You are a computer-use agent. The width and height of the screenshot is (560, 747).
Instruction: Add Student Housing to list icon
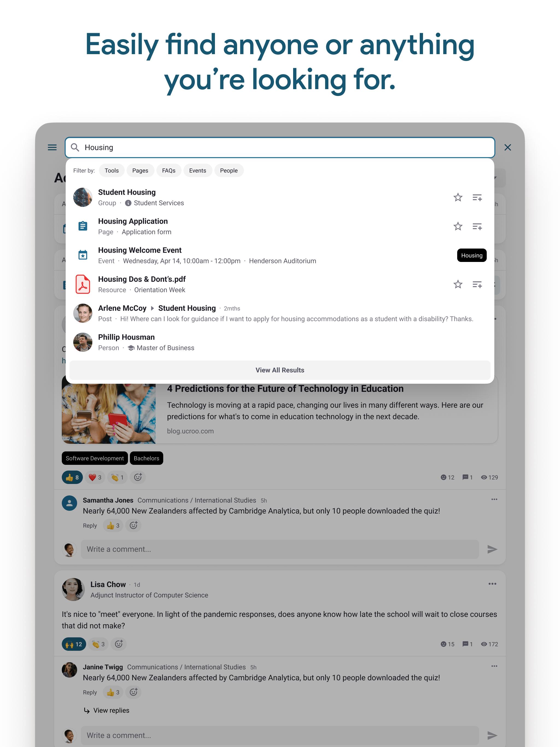pos(477,198)
